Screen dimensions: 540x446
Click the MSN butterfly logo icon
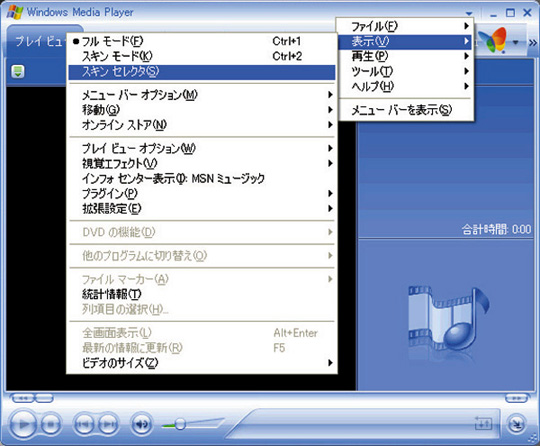(x=493, y=41)
